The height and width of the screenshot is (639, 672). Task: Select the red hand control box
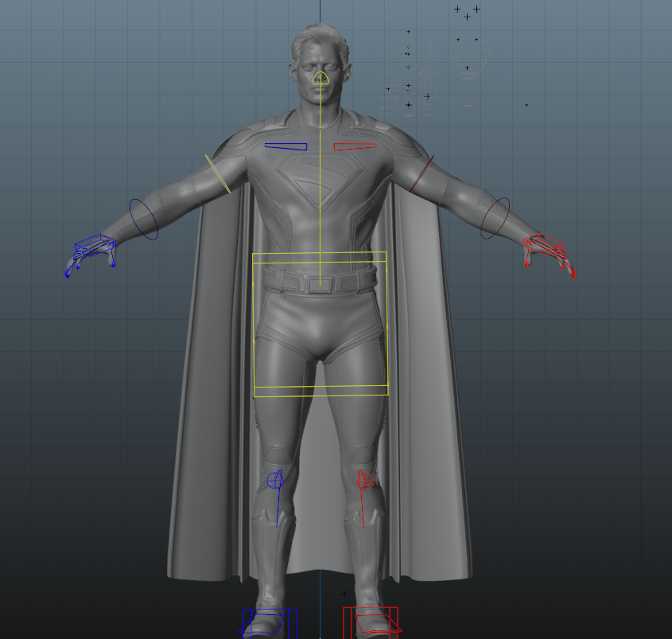[544, 244]
